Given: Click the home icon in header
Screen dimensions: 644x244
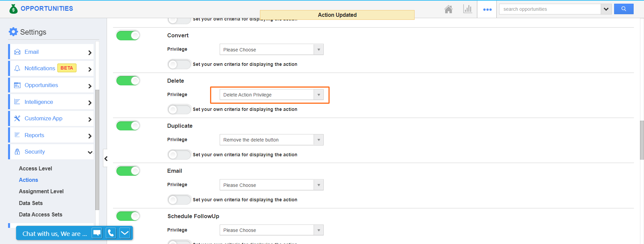Looking at the screenshot, I should pos(448,9).
